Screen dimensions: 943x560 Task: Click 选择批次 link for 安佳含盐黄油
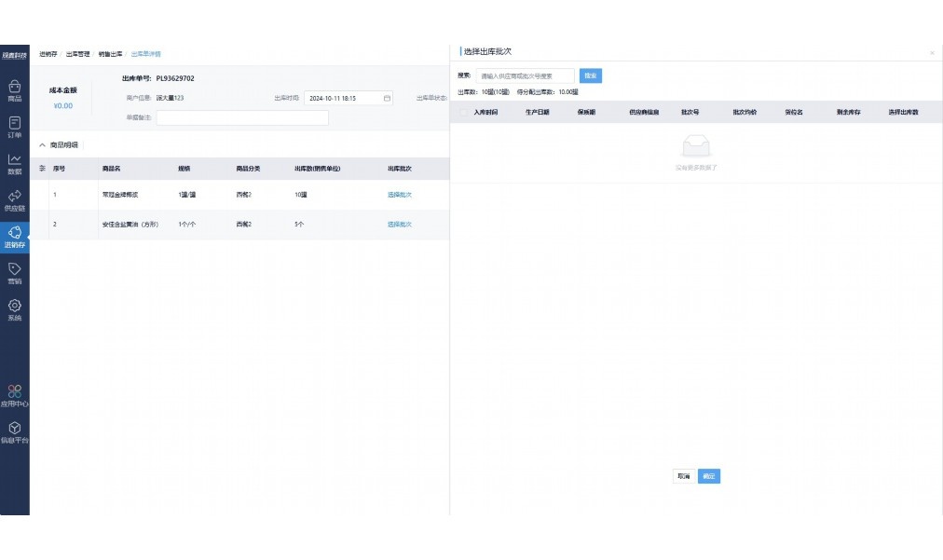coord(399,225)
